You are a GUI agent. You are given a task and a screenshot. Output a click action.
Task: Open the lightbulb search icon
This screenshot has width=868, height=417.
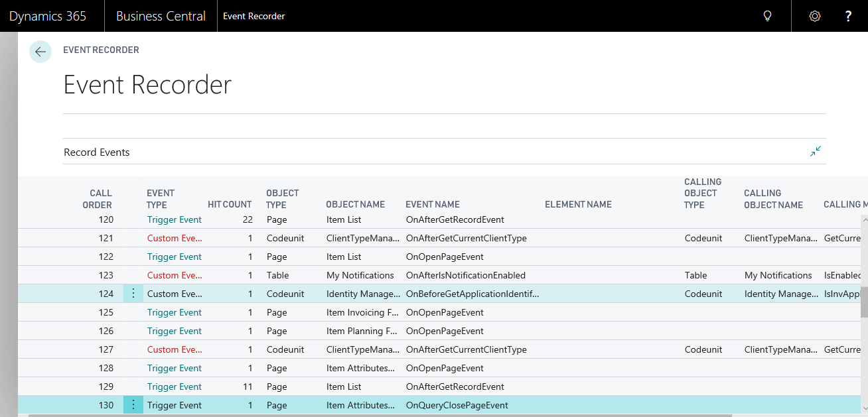(x=768, y=16)
